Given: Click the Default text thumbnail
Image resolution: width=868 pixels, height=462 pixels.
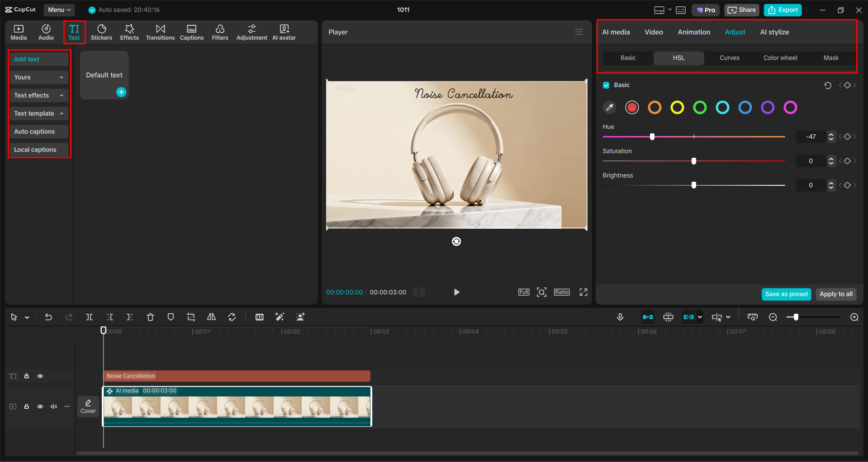Looking at the screenshot, I should tap(104, 75).
